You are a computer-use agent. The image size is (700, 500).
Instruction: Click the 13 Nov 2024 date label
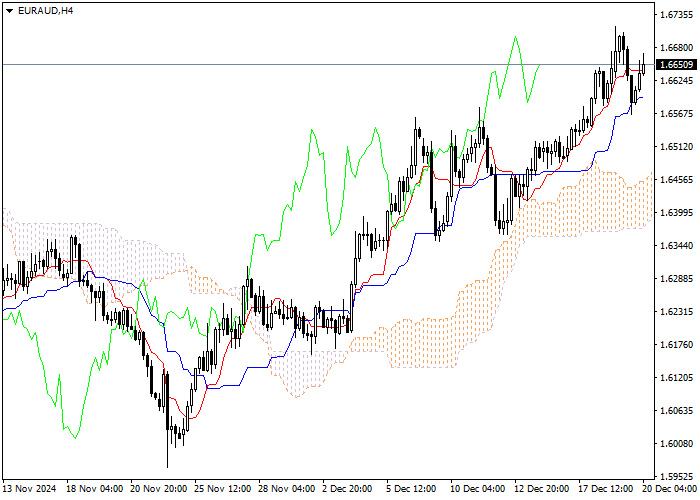tap(29, 489)
